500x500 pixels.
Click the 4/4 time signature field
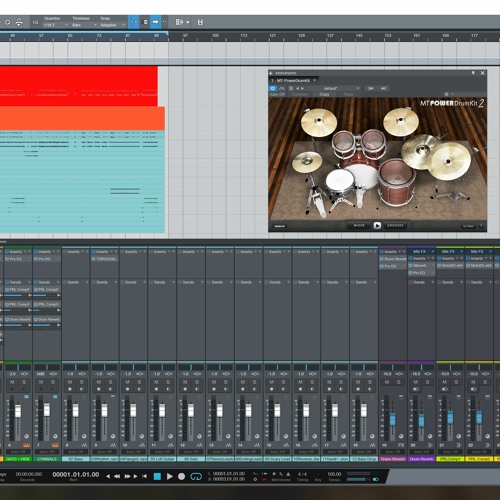(x=302, y=474)
